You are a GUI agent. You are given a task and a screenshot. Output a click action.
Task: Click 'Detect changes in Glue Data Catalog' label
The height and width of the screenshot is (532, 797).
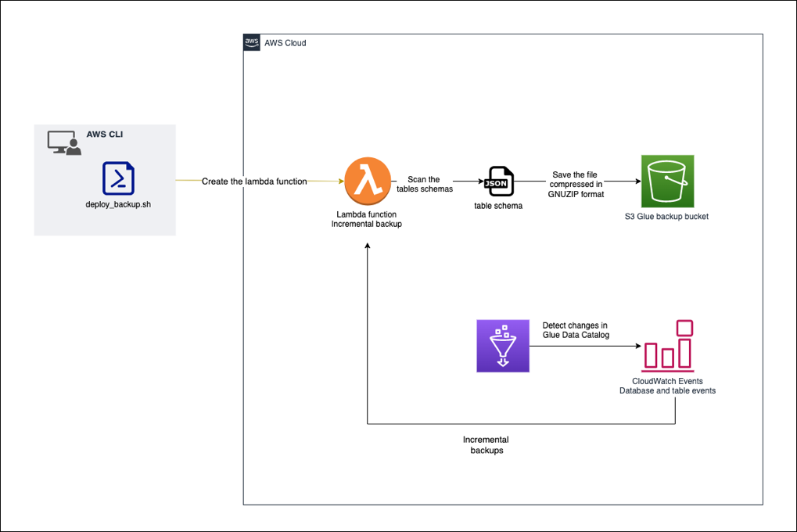click(x=576, y=330)
